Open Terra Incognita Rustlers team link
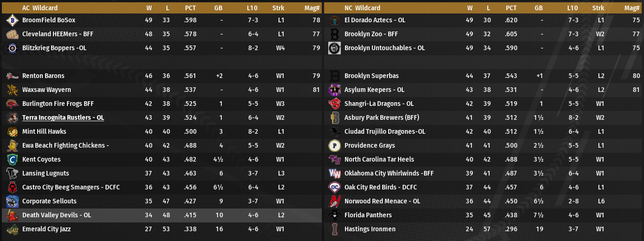This screenshot has height=241, width=644. [x=63, y=118]
